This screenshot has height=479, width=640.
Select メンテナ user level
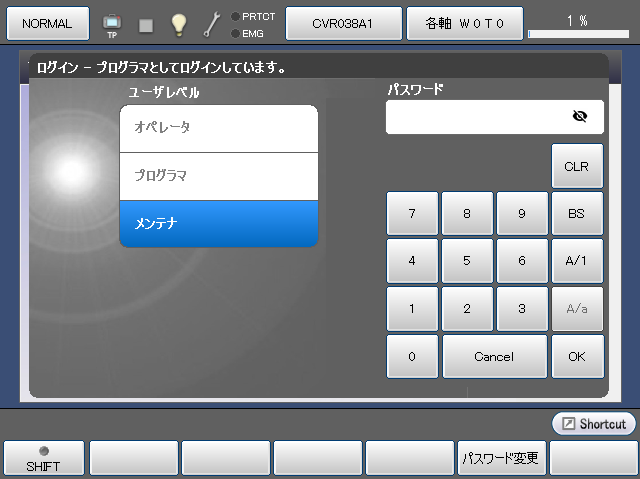click(x=218, y=223)
